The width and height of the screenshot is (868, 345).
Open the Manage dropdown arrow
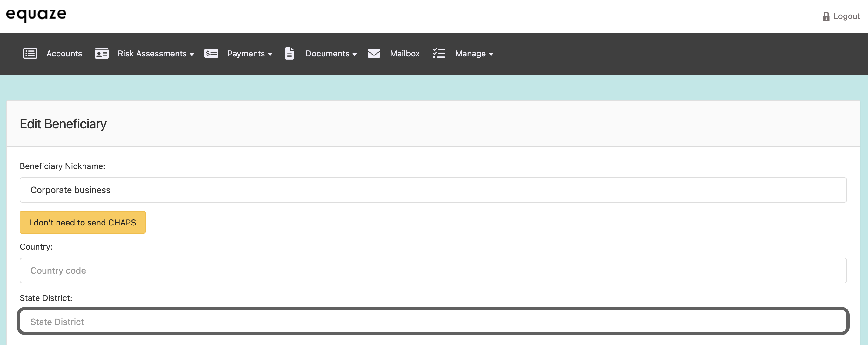(491, 54)
